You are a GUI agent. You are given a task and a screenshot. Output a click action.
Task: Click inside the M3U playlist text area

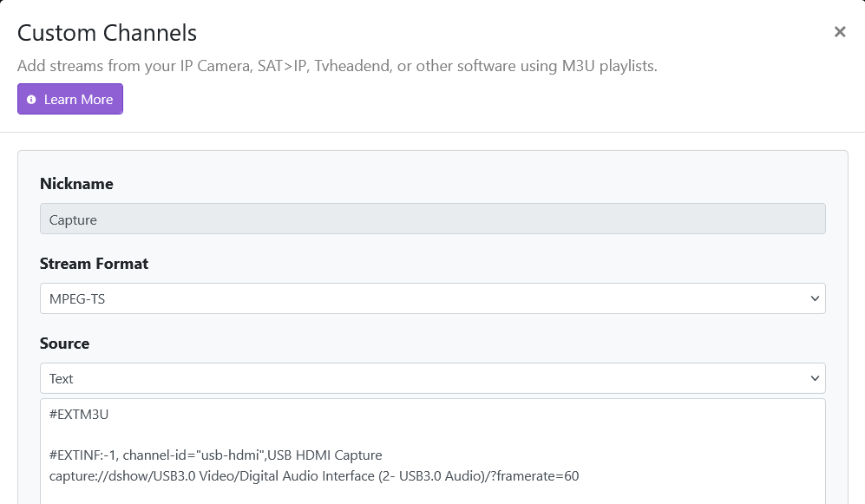pyautogui.click(x=432, y=451)
